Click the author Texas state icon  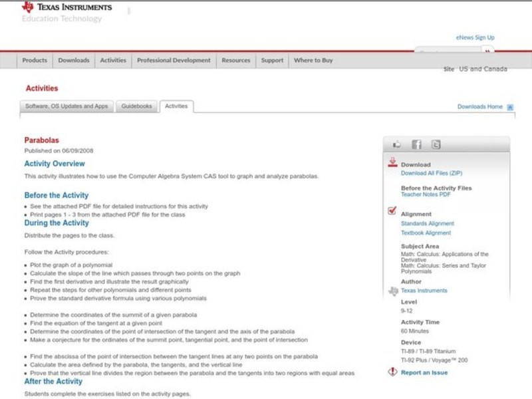[392, 291]
